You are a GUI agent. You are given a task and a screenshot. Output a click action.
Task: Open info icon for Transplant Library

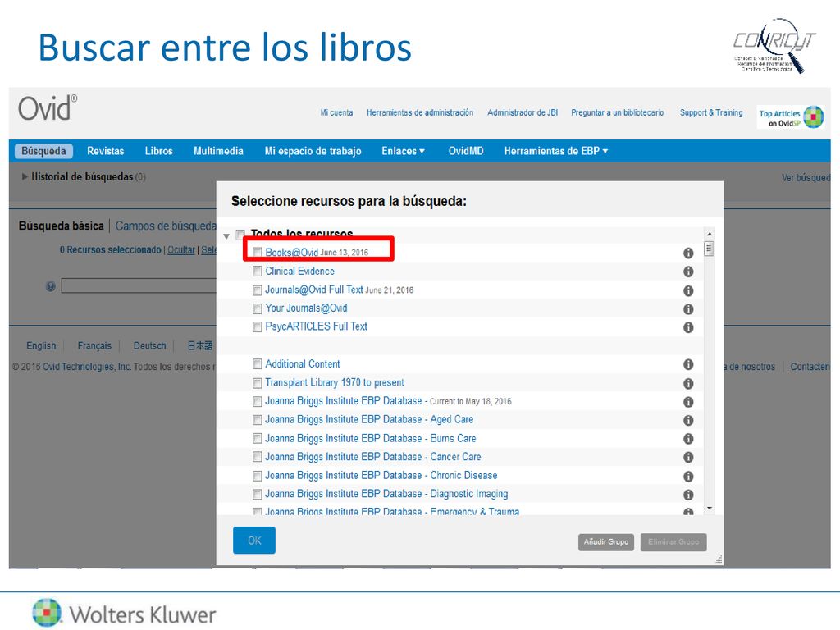pos(688,384)
